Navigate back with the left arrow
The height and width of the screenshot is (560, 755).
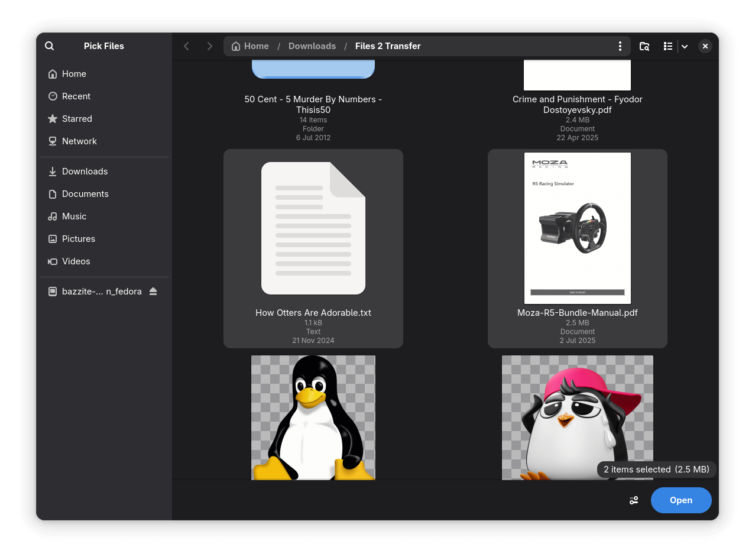[x=186, y=46]
